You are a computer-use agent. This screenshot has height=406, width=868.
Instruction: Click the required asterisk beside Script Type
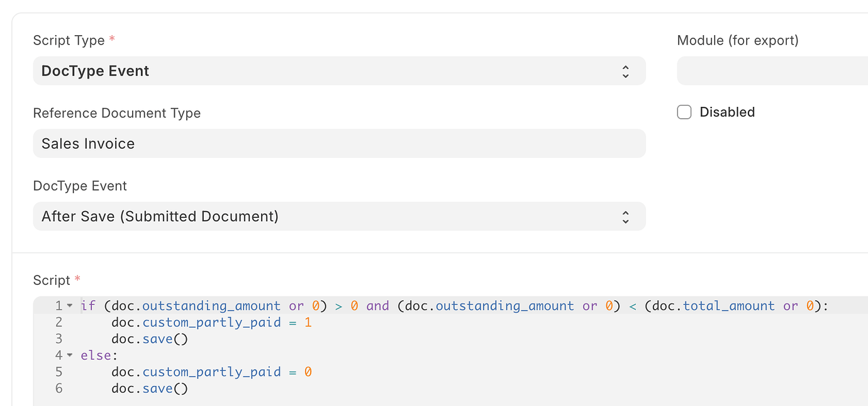point(111,38)
